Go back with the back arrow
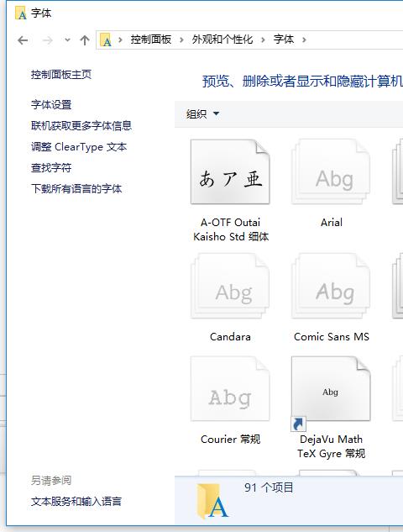Image resolution: width=403 pixels, height=532 pixels. point(23,40)
